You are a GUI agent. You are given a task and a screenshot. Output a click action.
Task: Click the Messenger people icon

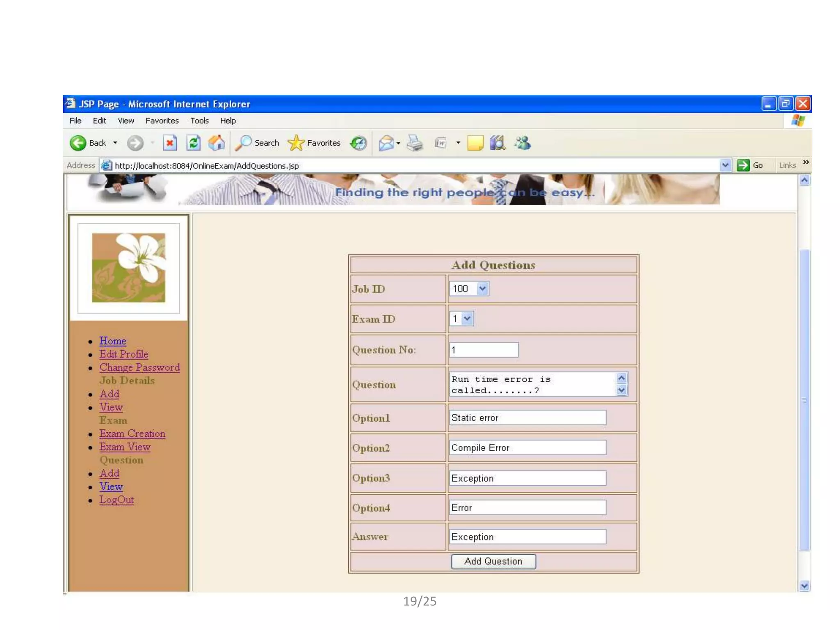coord(523,143)
